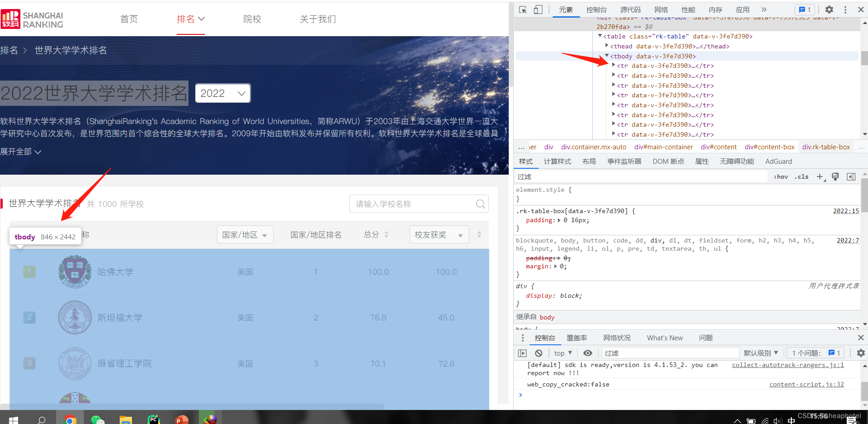Click the search magnifier in school name box
The image size is (868, 424).
click(x=481, y=204)
